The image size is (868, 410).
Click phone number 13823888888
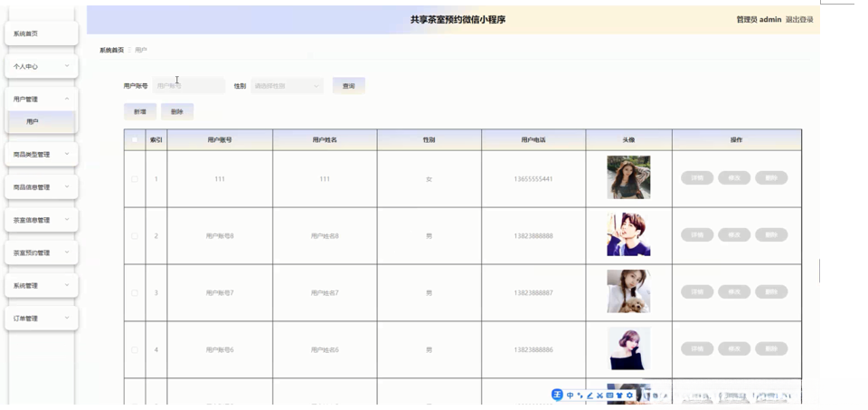[x=533, y=236]
